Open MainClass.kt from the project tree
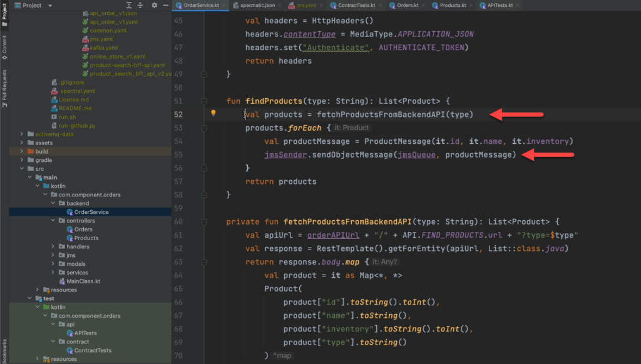This screenshot has width=641, height=364. point(83,281)
